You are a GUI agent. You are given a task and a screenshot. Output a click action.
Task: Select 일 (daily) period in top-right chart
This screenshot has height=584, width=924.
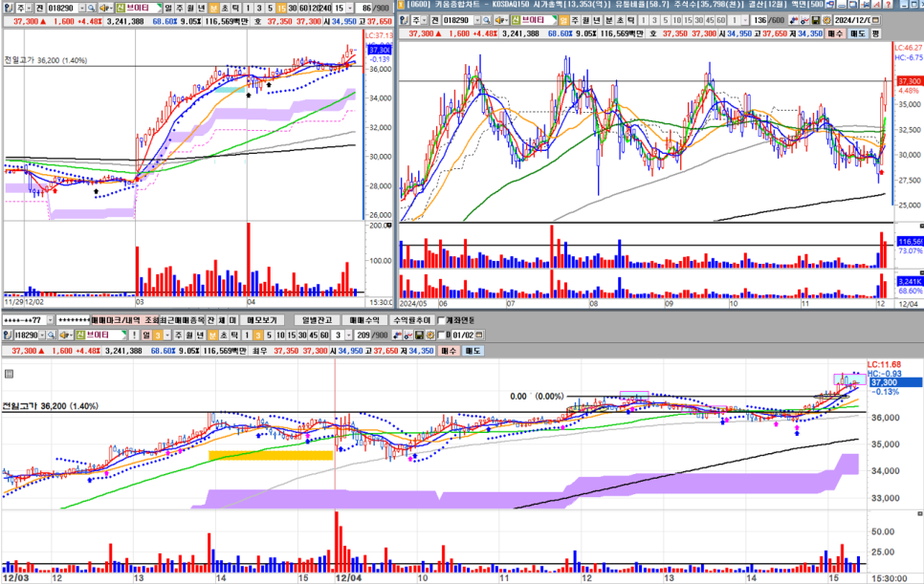pyautogui.click(x=563, y=20)
